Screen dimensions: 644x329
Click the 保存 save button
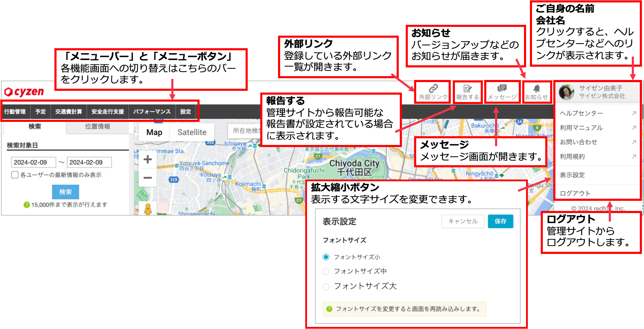pos(500,221)
